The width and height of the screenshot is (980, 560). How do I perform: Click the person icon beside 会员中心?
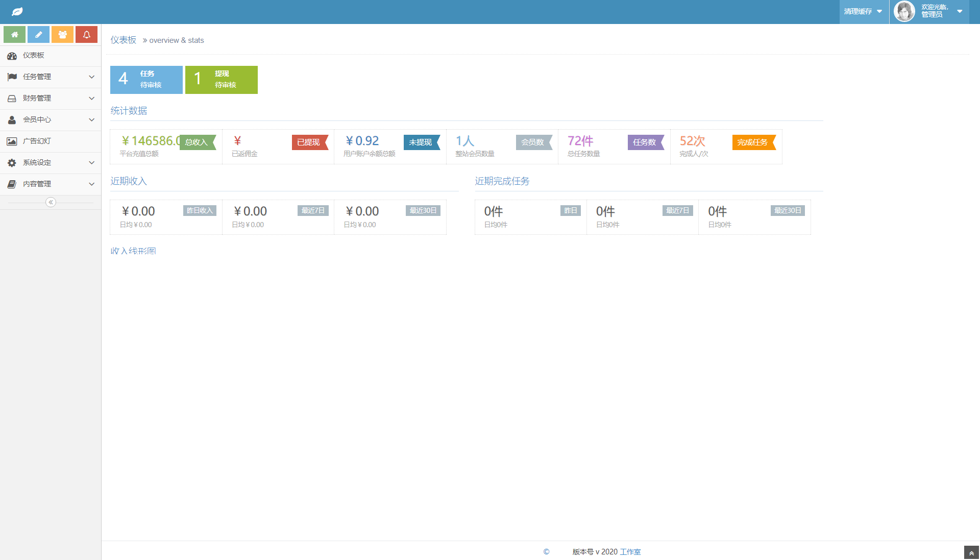(x=12, y=120)
